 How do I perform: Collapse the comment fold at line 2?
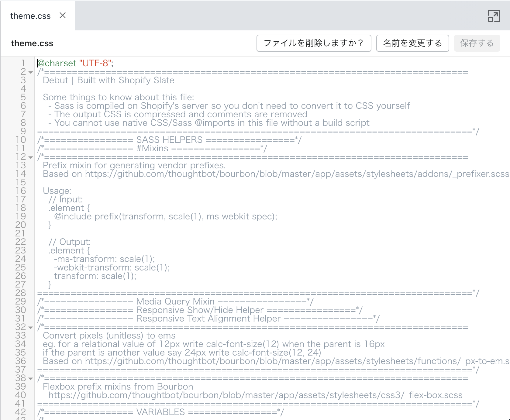click(x=30, y=72)
